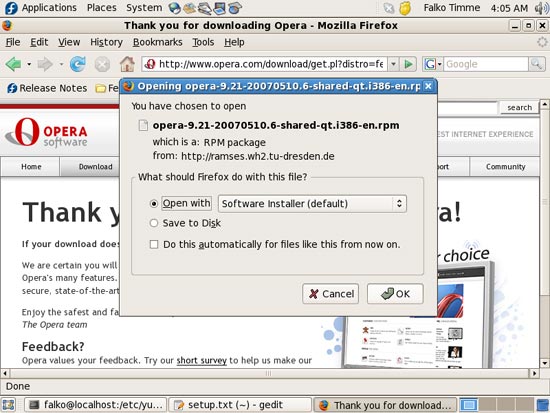
Task: Click the vertical scrollbar up arrow
Action: click(x=544, y=104)
